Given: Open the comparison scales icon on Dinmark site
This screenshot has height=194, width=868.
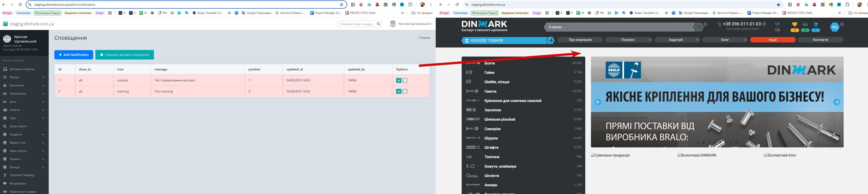Looking at the screenshot, I should (x=805, y=24).
